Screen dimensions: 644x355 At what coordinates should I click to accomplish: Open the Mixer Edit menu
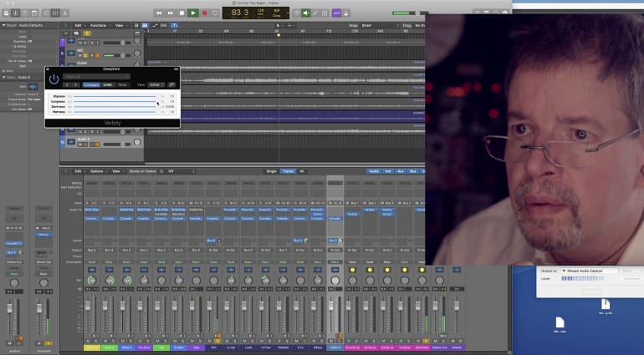coord(78,171)
